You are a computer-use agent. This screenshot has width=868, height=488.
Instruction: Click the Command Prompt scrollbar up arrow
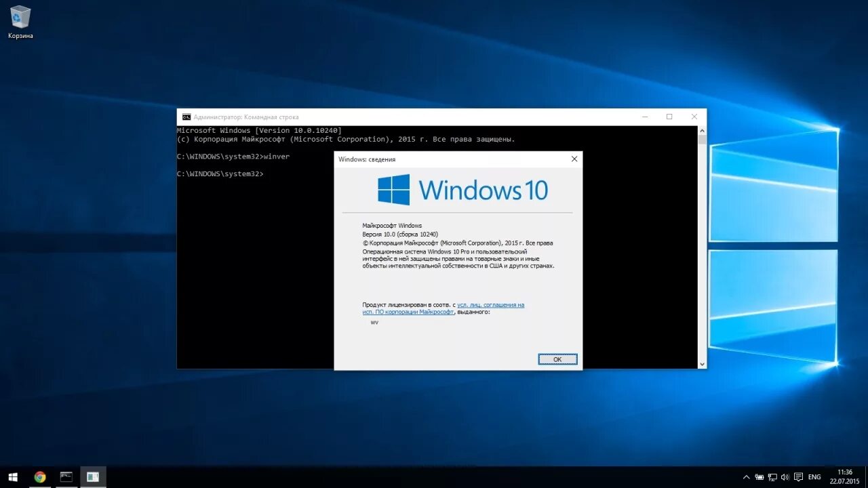702,130
